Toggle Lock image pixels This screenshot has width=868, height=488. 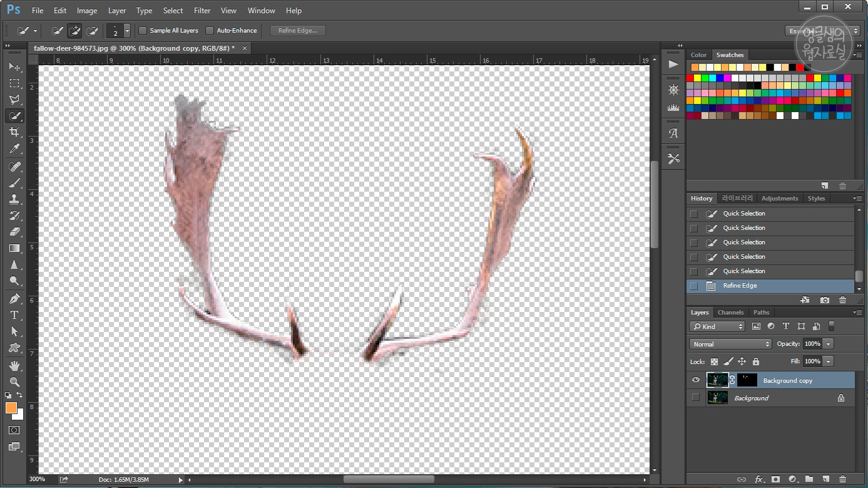(728, 361)
